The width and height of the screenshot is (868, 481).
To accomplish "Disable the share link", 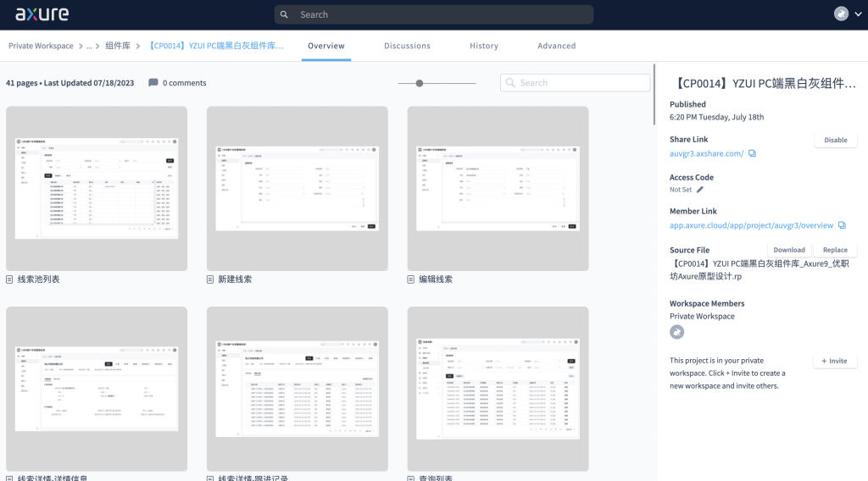I will [835, 140].
